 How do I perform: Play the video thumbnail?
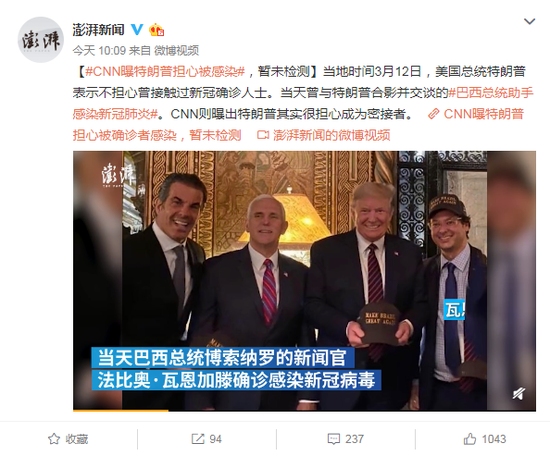pos(304,281)
